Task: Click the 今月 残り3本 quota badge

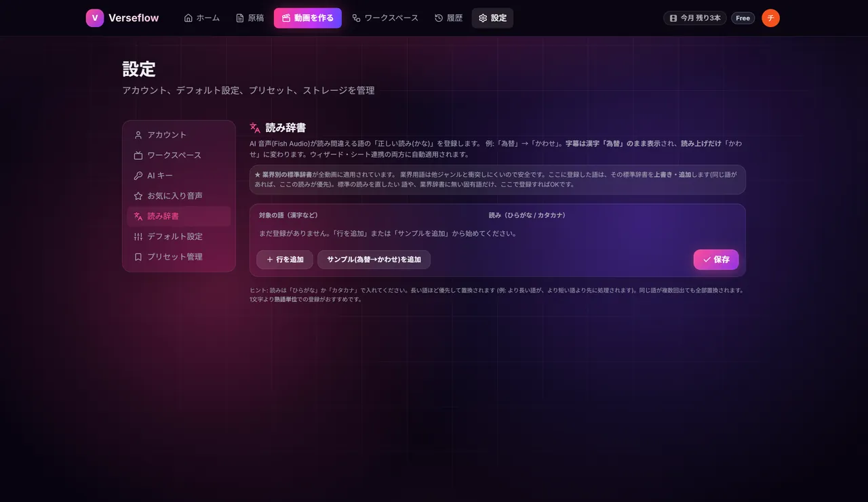Action: (695, 18)
